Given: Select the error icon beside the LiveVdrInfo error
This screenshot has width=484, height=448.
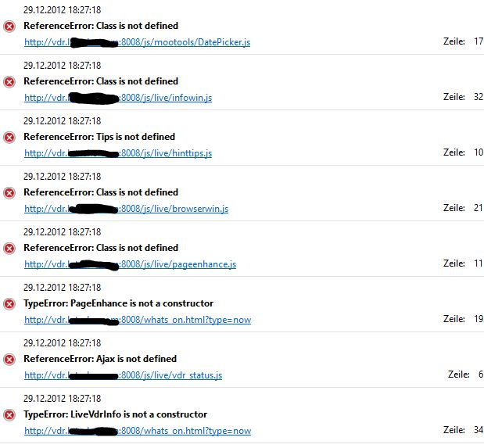Looking at the screenshot, I should (x=9, y=415).
